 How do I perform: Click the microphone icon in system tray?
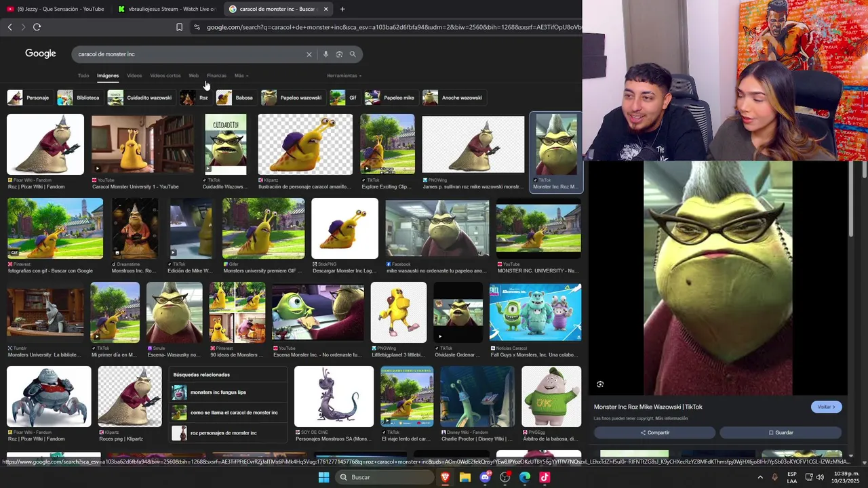(774, 477)
